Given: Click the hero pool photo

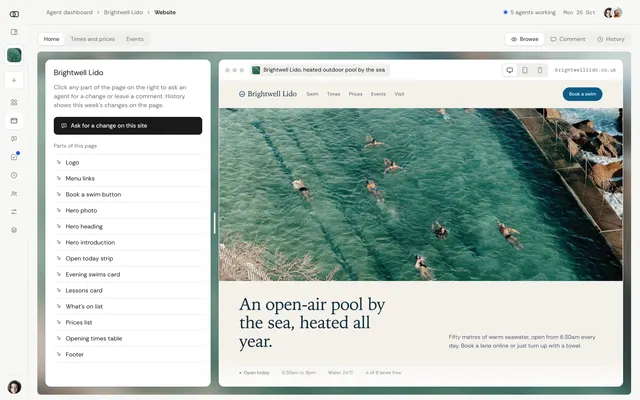Looking at the screenshot, I should (x=420, y=194).
